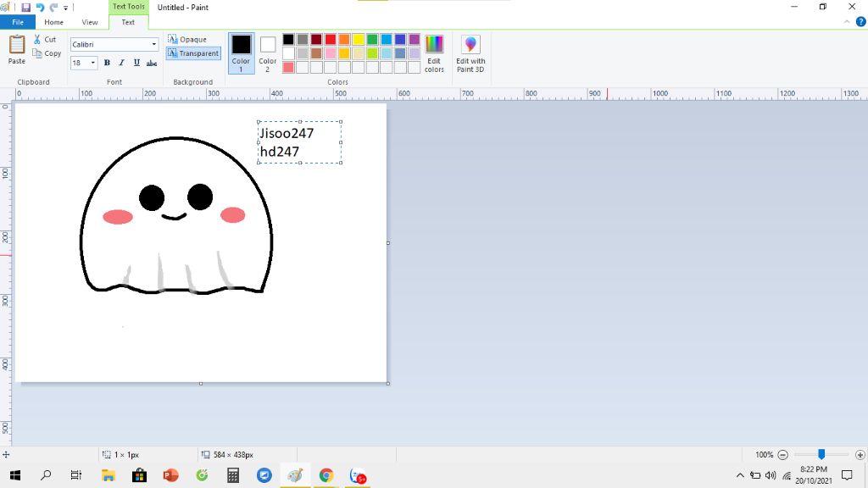868x488 pixels.
Task: Cut the selection with the scissors icon
Action: point(37,39)
